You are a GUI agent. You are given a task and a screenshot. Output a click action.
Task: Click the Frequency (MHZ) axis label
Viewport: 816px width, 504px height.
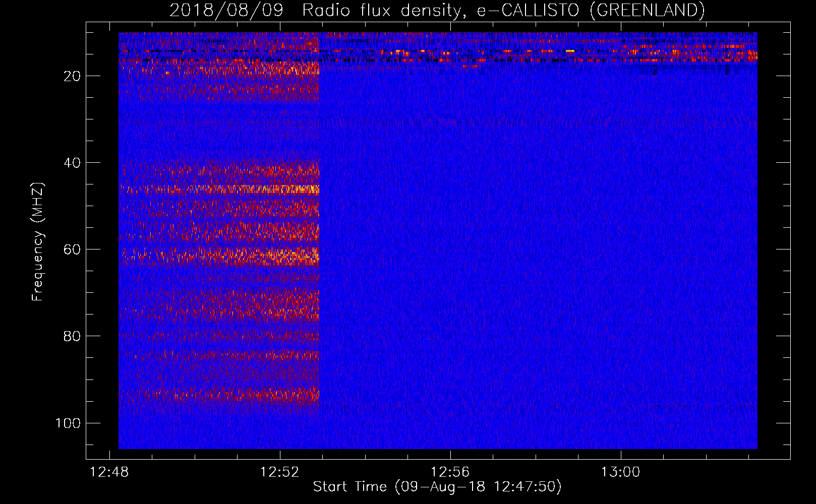[x=38, y=242]
